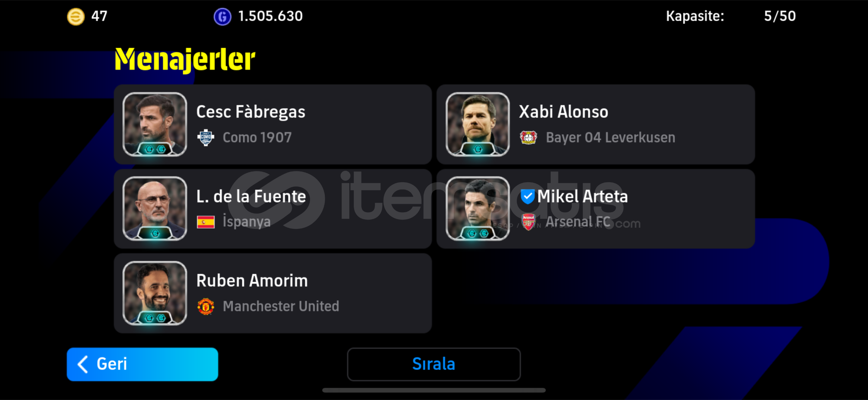Image resolution: width=868 pixels, height=400 pixels.
Task: Tap the Spain flag icon
Action: click(206, 222)
